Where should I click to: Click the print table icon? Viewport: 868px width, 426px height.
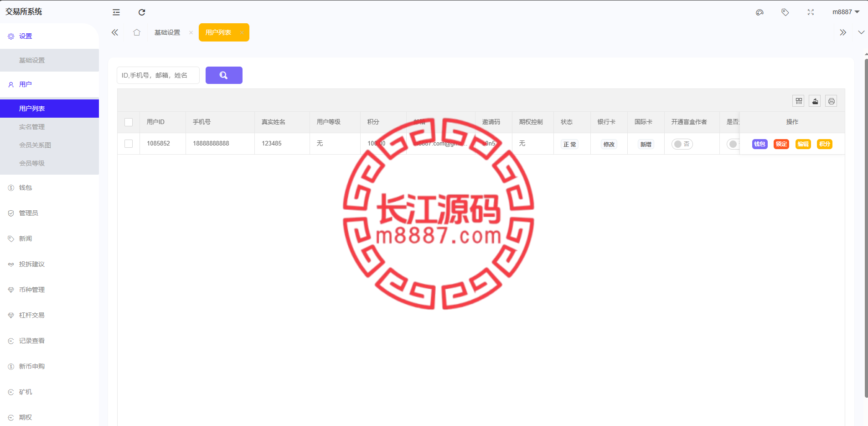pyautogui.click(x=831, y=101)
